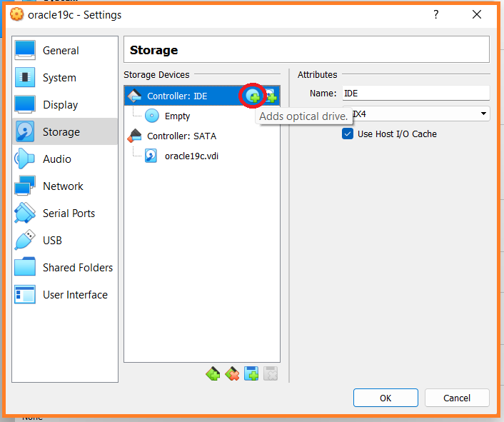The height and width of the screenshot is (422, 504).
Task: Click the Audio speaker icon
Action: (x=24, y=159)
